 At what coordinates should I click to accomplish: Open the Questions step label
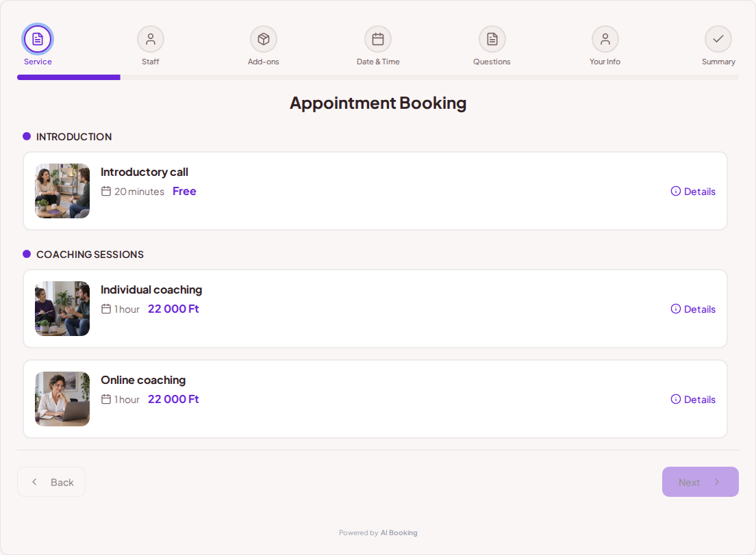(492, 62)
